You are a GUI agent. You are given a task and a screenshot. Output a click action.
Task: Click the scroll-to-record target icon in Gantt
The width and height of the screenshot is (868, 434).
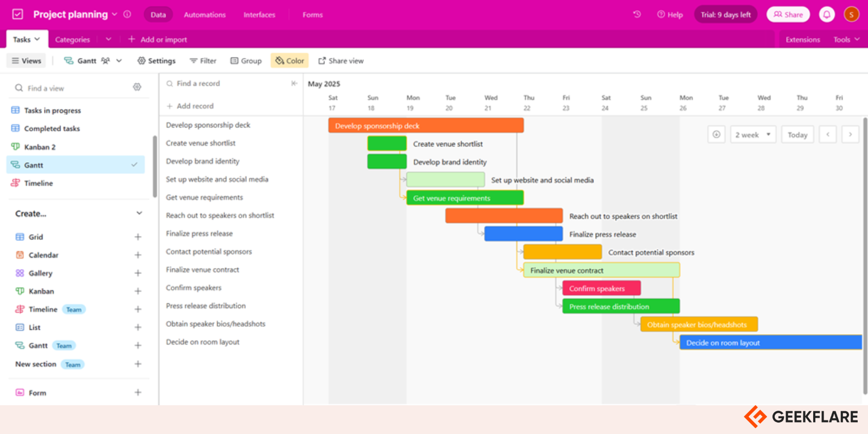(716, 135)
